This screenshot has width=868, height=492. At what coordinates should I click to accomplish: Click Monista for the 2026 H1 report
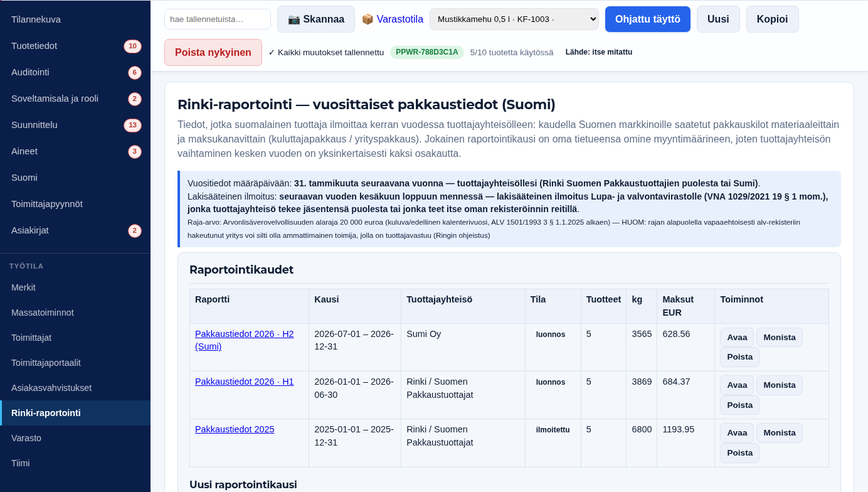click(780, 385)
